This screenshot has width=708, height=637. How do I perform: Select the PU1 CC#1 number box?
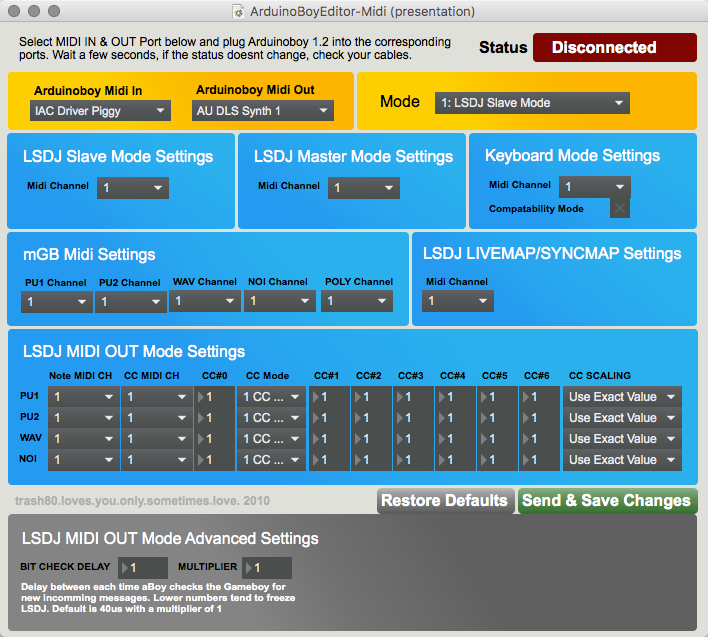(329, 397)
